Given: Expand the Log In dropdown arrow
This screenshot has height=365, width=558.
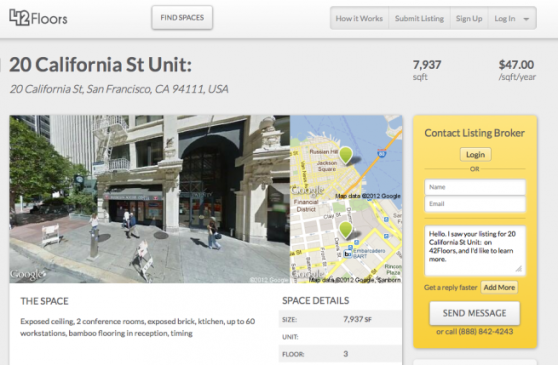Looking at the screenshot, I should [526, 19].
